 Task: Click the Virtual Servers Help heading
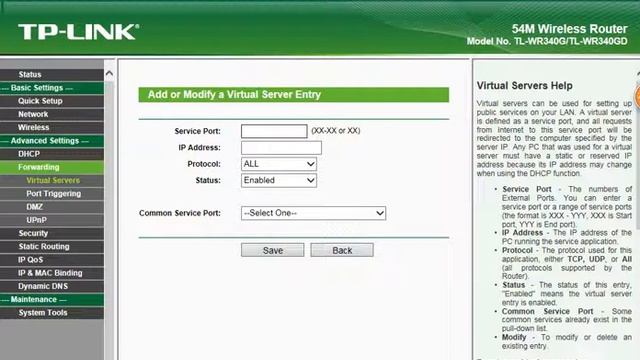click(x=524, y=86)
